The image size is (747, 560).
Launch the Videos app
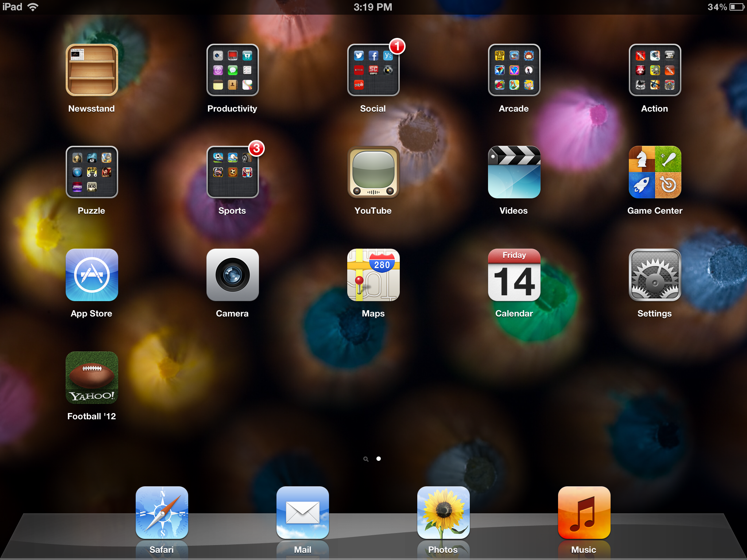[514, 172]
